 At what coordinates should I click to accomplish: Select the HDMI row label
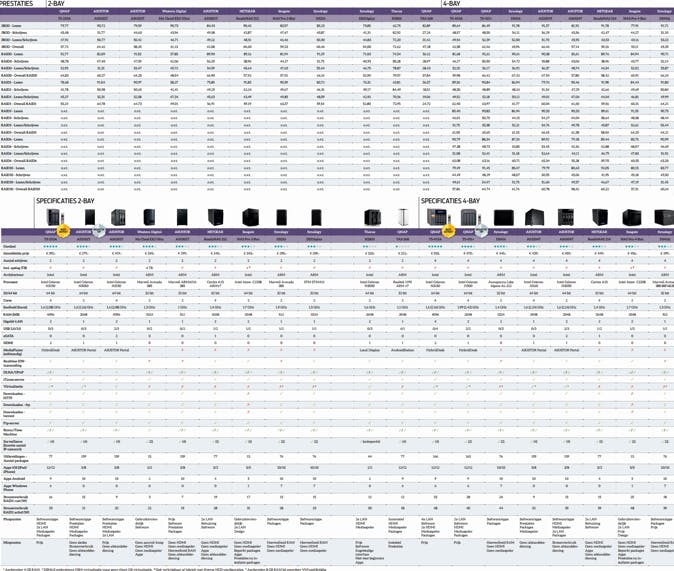tap(8, 343)
